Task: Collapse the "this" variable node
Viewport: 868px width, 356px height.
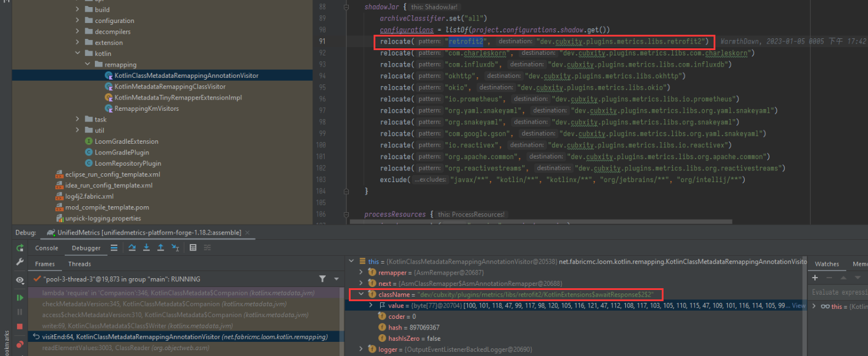Action: (351, 261)
